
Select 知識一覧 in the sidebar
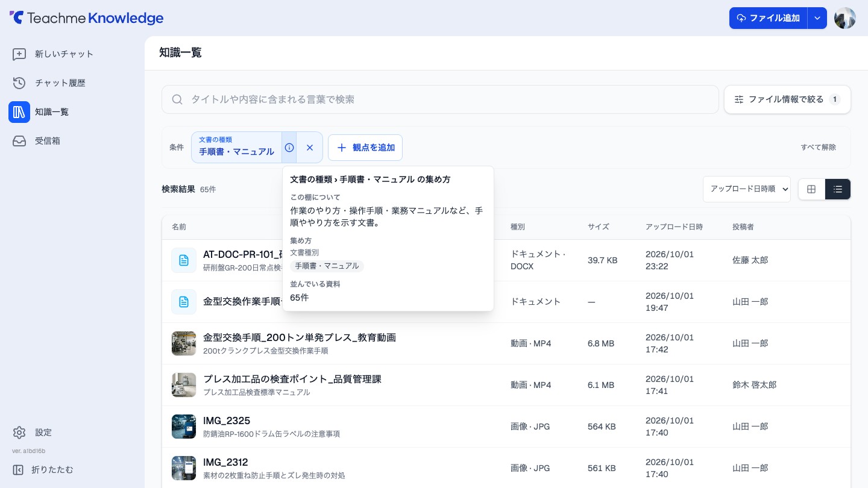[x=52, y=112]
